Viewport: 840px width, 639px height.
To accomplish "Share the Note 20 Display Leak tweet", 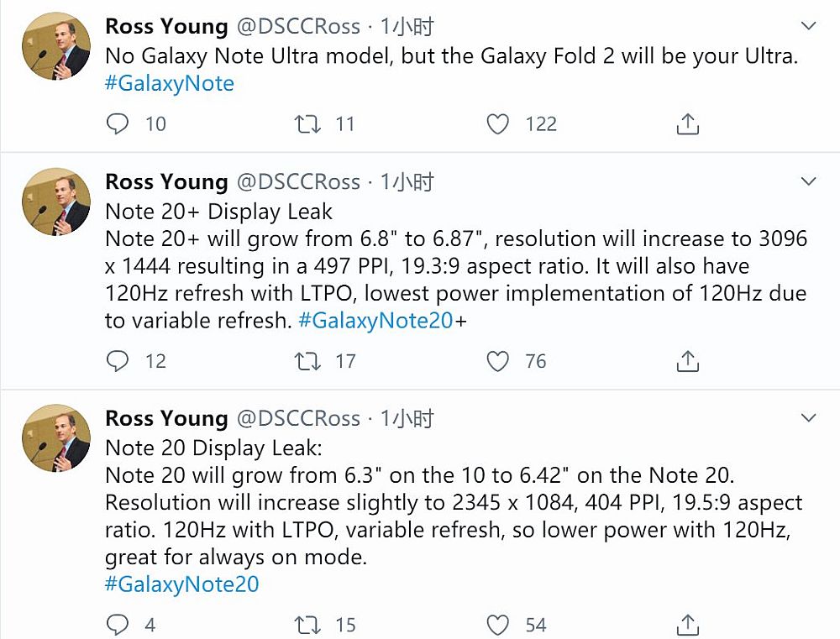I will 687,625.
